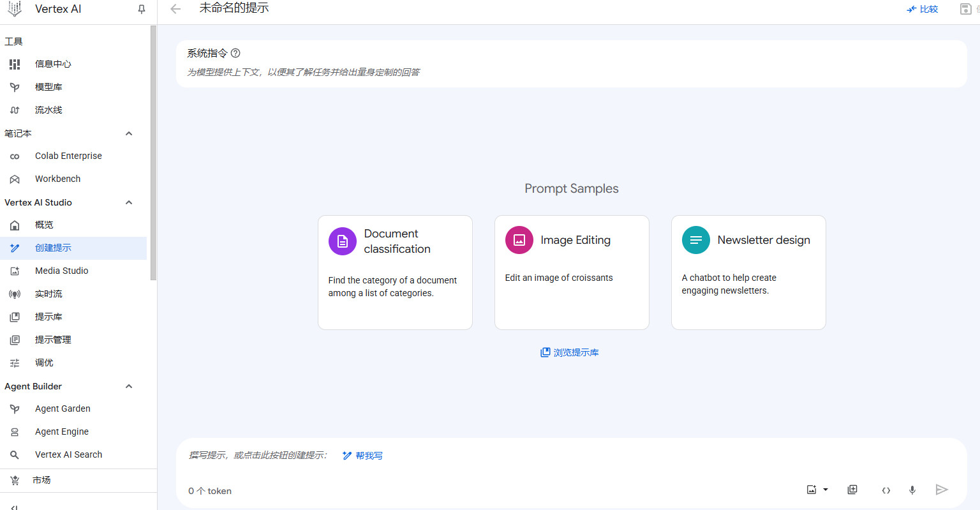The width and height of the screenshot is (980, 510).
Task: Collapse the 笔记本 section
Action: click(x=129, y=133)
